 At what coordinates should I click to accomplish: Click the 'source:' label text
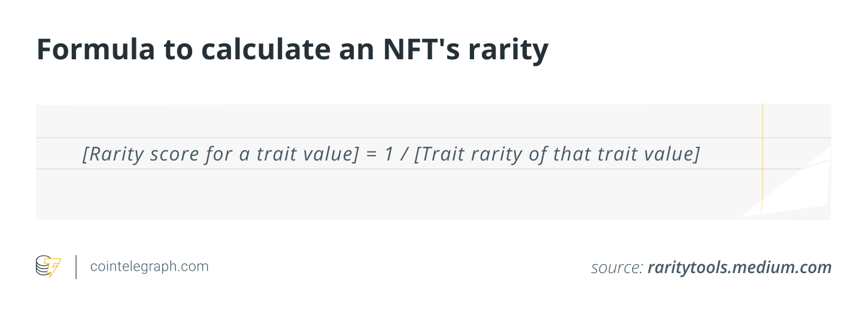617,268
